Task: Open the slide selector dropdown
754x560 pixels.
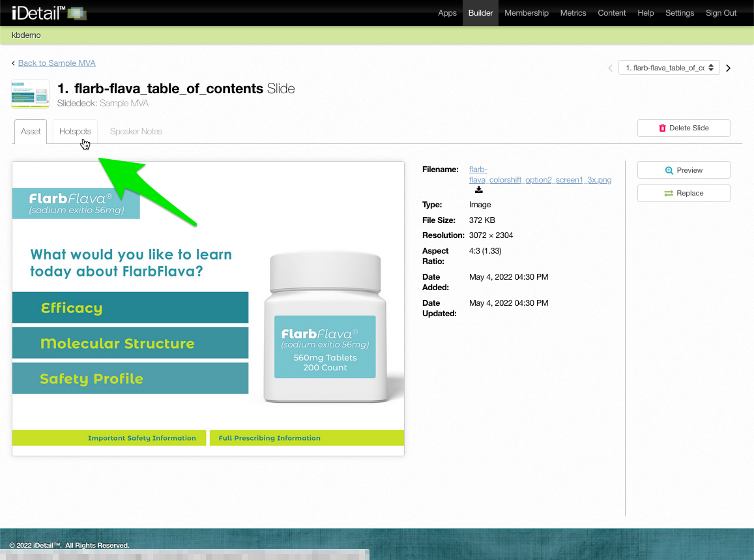Action: point(669,68)
